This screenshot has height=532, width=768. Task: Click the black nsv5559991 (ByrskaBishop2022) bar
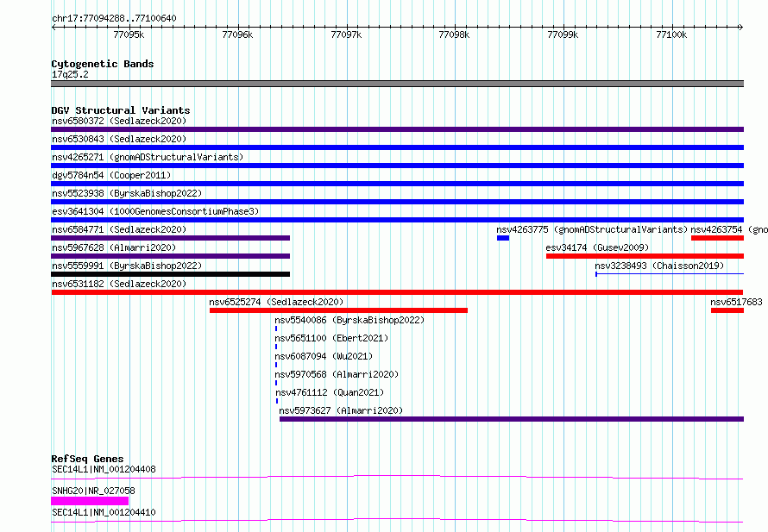pos(171,274)
